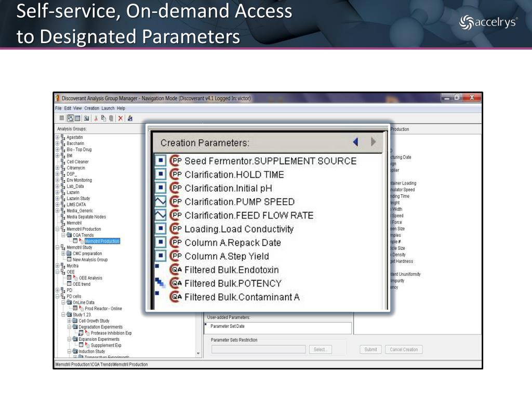
Task: Click the scissors cut icon in toolbar
Action: point(97,118)
